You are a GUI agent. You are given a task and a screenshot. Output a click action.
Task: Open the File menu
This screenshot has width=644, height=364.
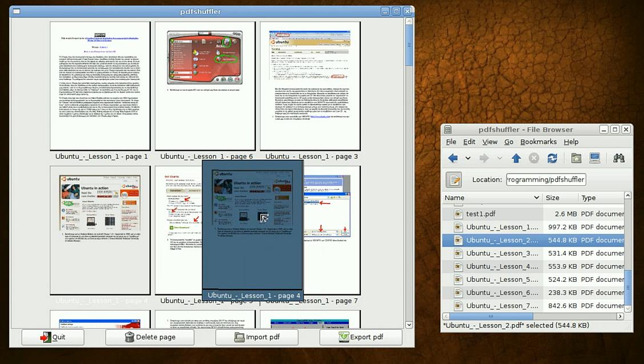point(451,141)
